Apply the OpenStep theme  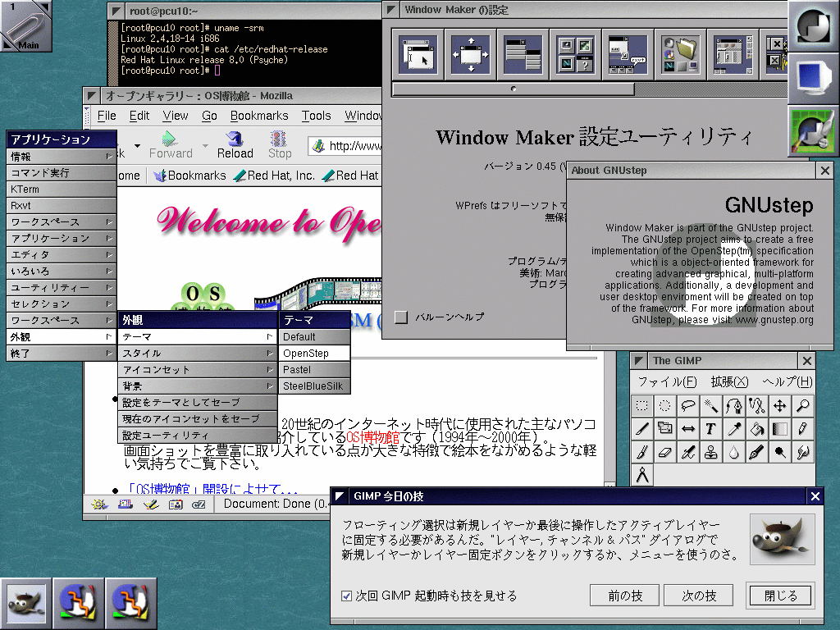(314, 354)
